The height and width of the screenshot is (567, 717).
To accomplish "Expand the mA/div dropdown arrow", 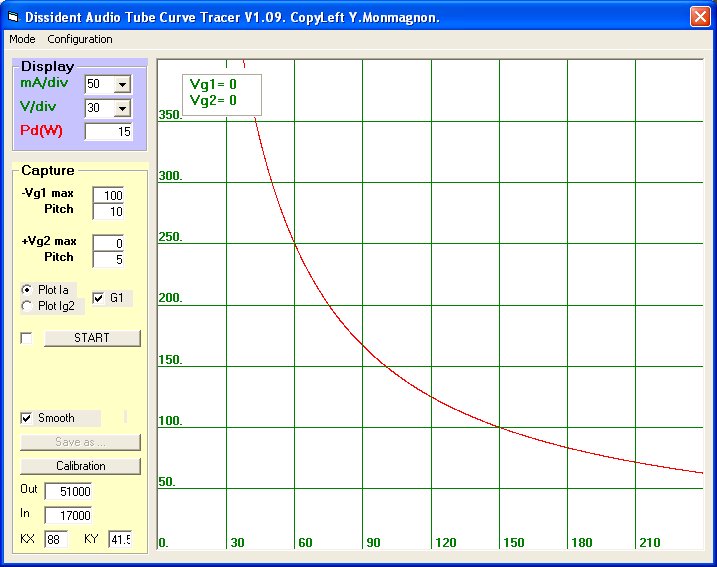I will (123, 84).
